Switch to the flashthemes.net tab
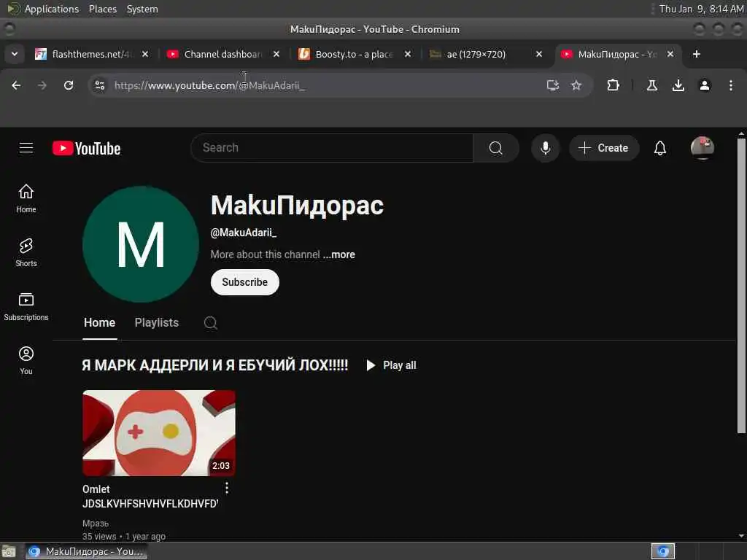Viewport: 747px width, 560px height. pos(90,54)
